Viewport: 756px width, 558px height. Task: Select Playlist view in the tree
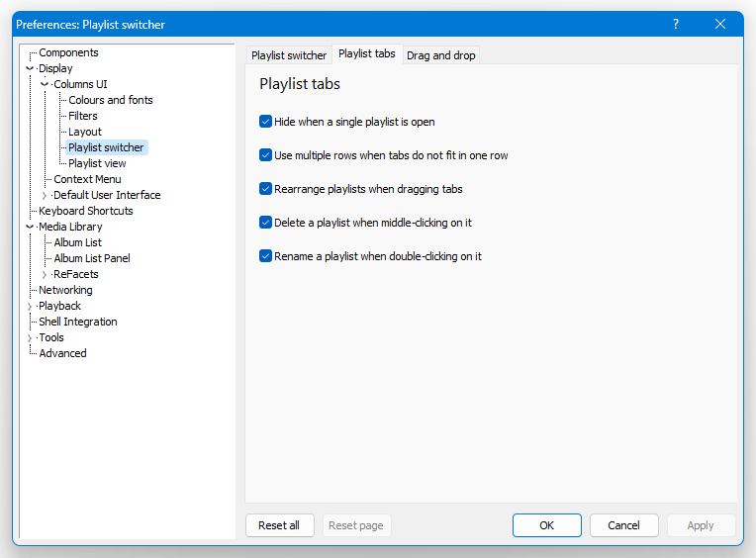97,163
